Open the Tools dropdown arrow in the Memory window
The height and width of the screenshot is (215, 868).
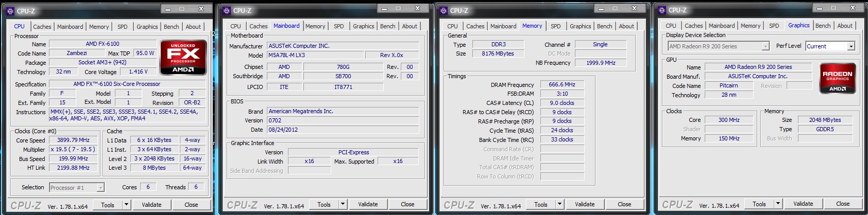[559, 204]
